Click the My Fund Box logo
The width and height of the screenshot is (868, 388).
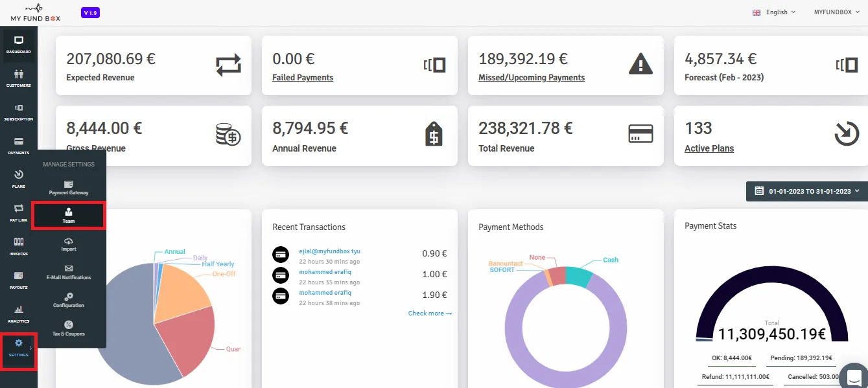[x=36, y=12]
